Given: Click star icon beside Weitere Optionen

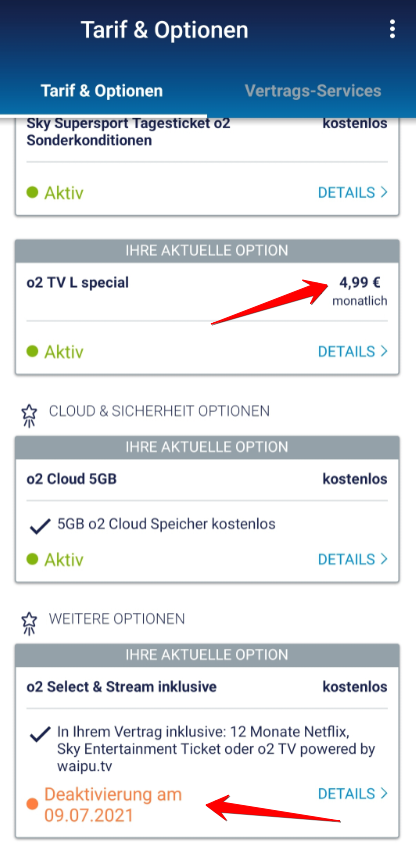Looking at the screenshot, I should click(29, 623).
